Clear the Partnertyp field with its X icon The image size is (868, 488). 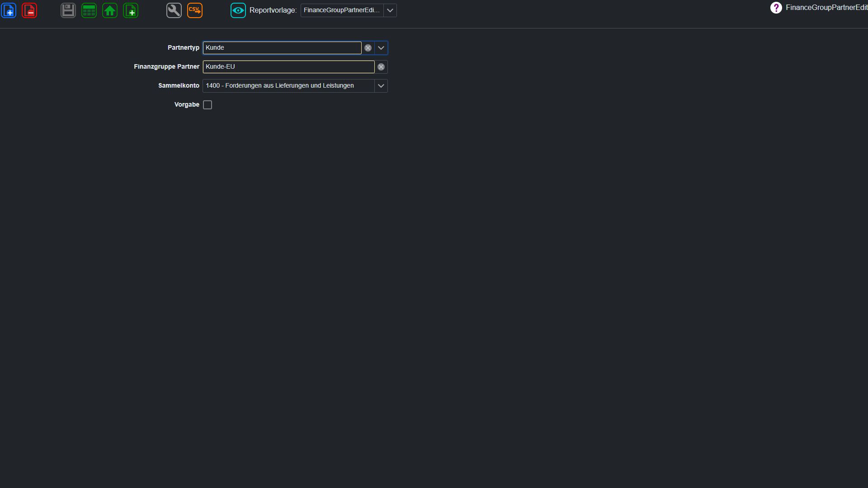(368, 48)
